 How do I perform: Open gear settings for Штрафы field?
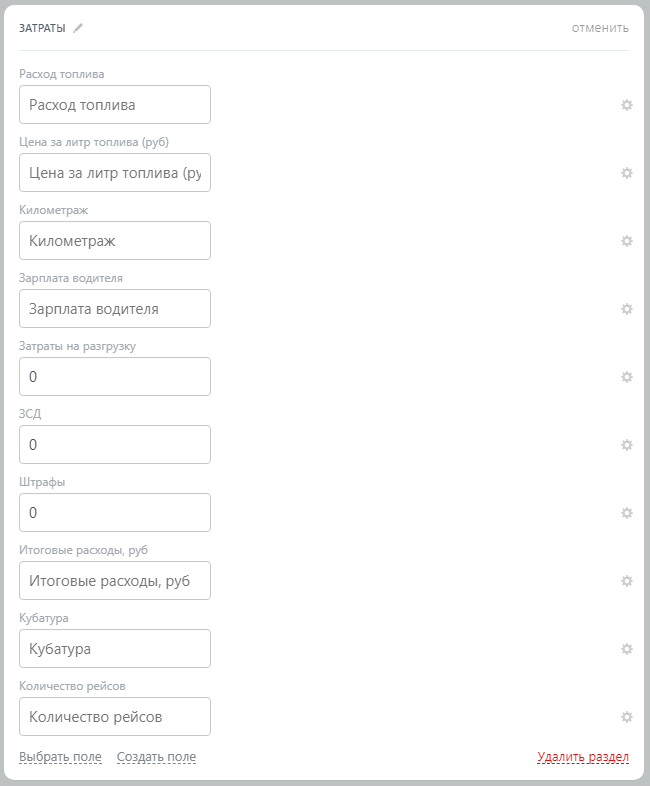pos(627,513)
